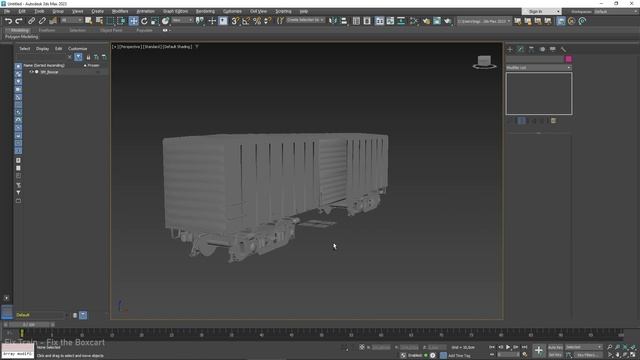Screen dimensions: 640x360
Task: Select the Unlink Selection icon
Action: coord(42,21)
